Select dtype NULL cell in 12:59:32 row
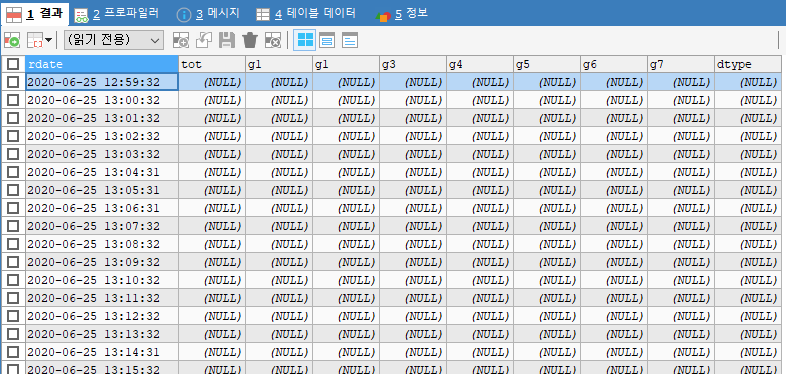The image size is (786, 374). [x=747, y=82]
